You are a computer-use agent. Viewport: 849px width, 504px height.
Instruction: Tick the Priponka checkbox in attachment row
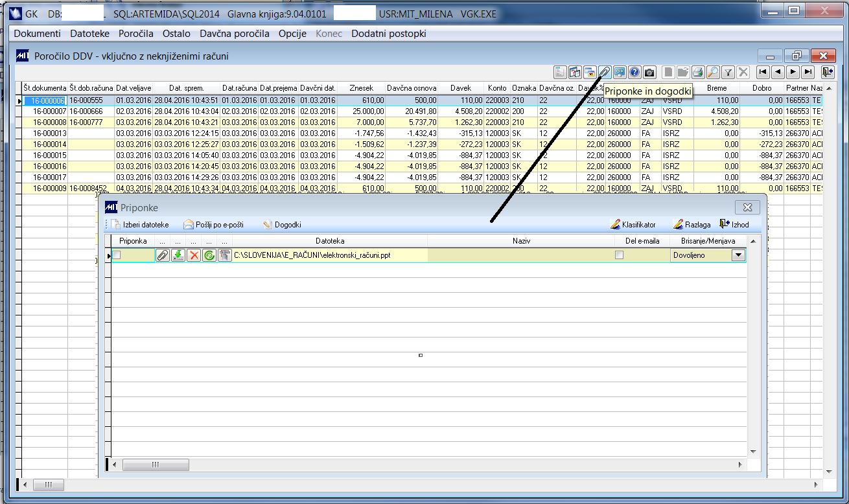coord(117,255)
